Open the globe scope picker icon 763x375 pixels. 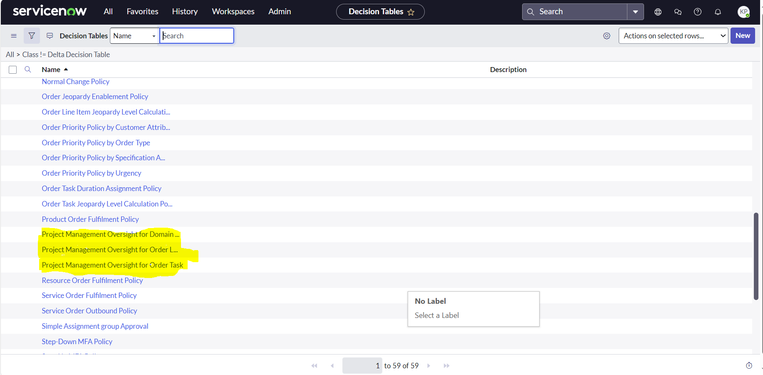(658, 12)
